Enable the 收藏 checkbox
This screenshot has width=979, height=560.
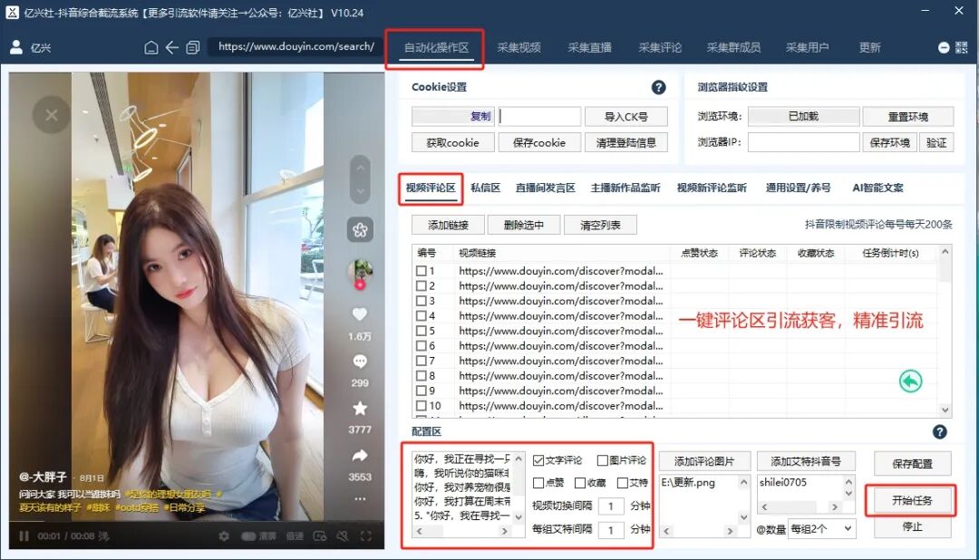(x=580, y=483)
